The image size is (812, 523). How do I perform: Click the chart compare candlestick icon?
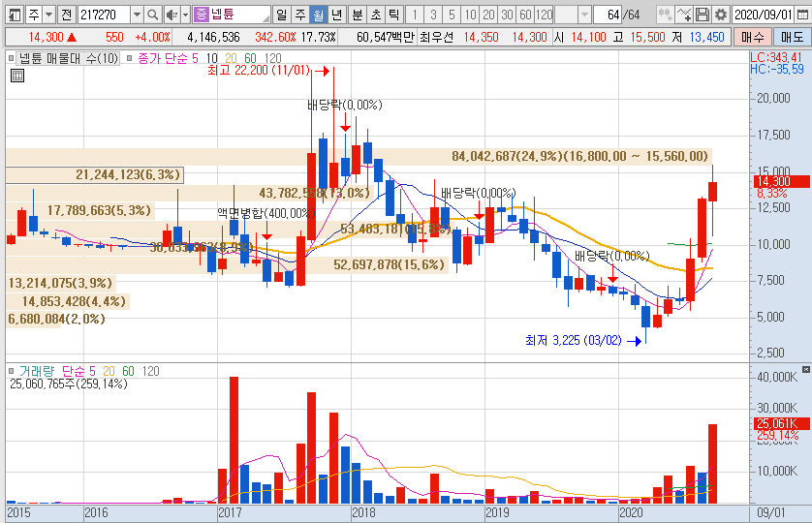pos(665,15)
